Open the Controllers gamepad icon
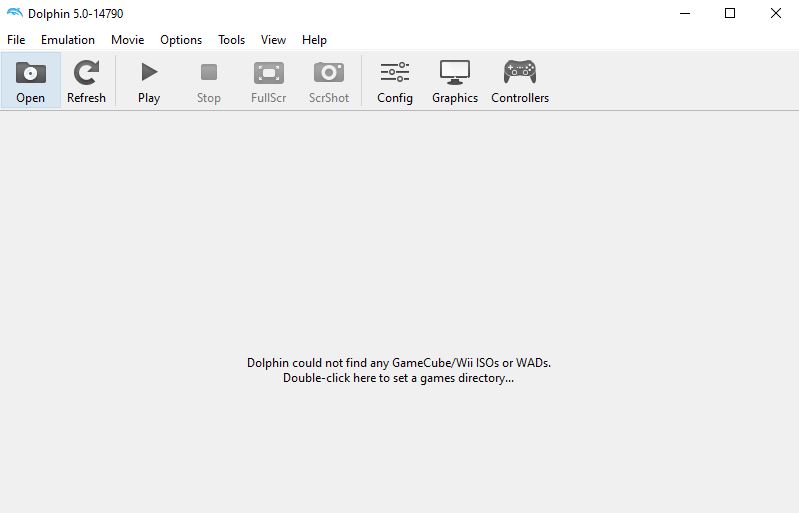This screenshot has width=799, height=513. pyautogui.click(x=519, y=73)
